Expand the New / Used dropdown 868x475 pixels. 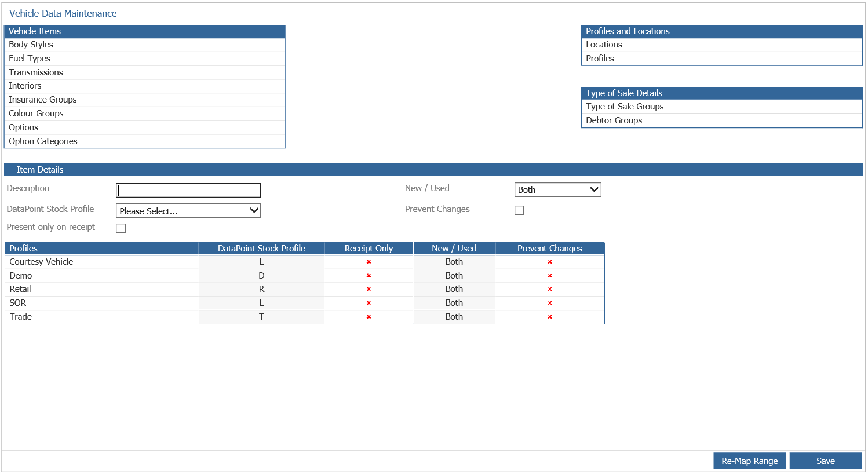tap(557, 190)
